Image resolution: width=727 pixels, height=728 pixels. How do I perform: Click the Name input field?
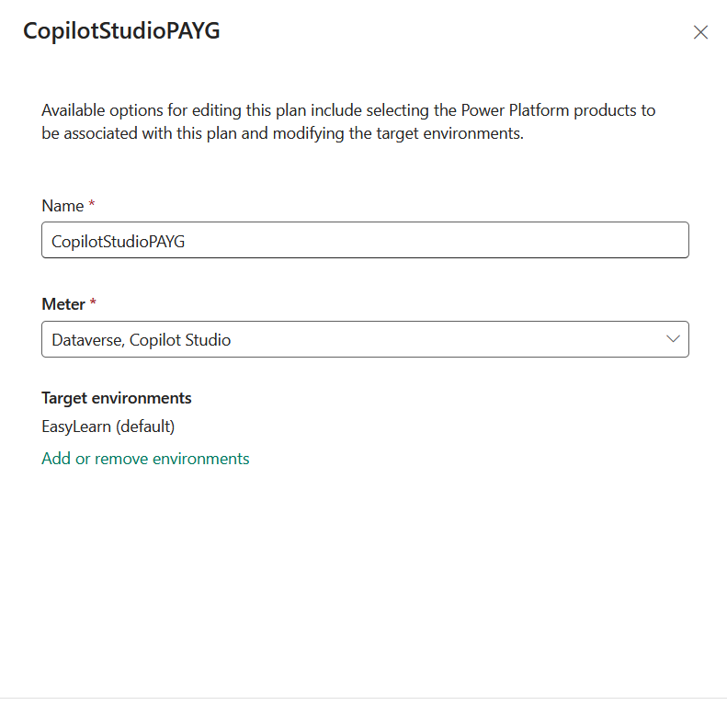tap(365, 240)
